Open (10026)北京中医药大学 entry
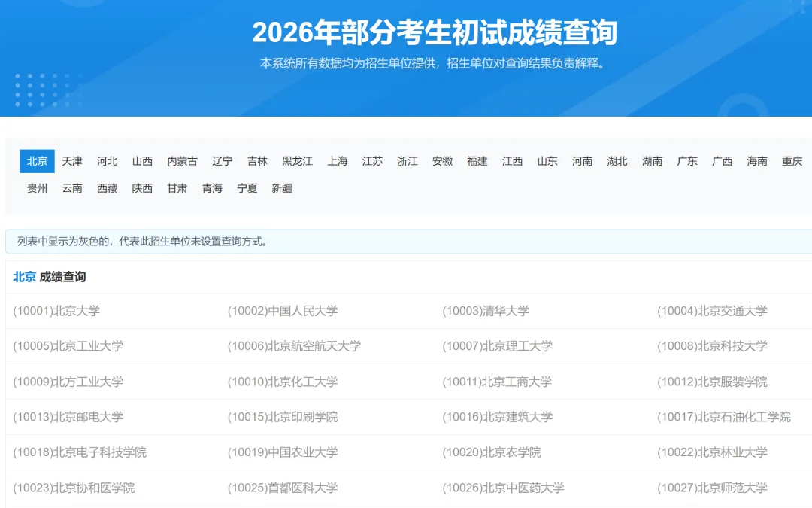 503,488
